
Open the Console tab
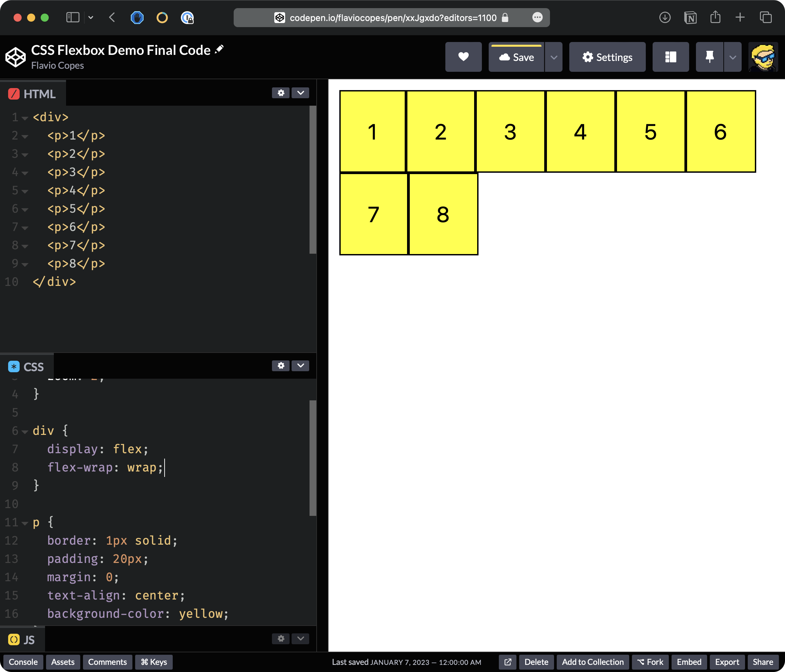[23, 662]
